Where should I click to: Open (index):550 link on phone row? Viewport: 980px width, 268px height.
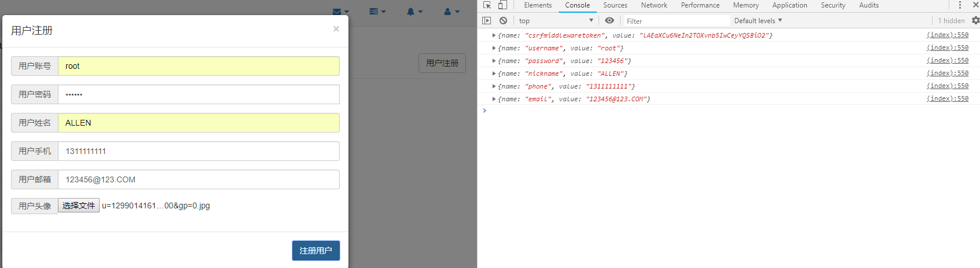pyautogui.click(x=948, y=86)
